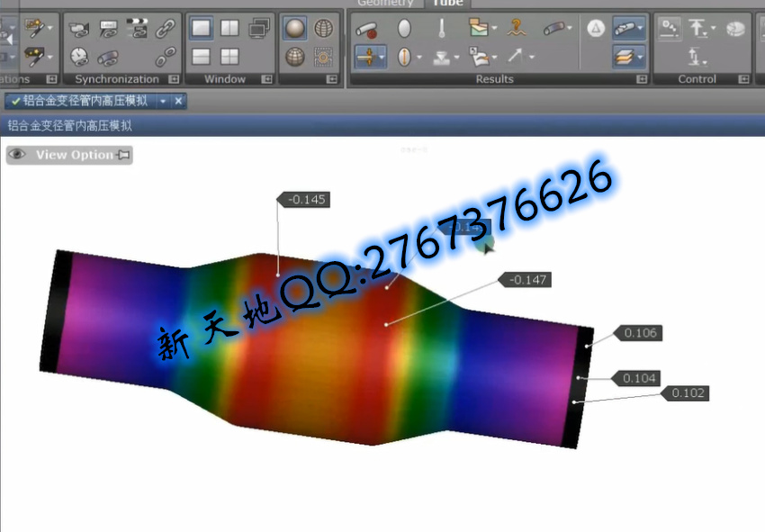Viewport: 765px width, 532px height.
Task: Close the 铝合金变径管内高压模拟 document tab
Action: click(178, 101)
